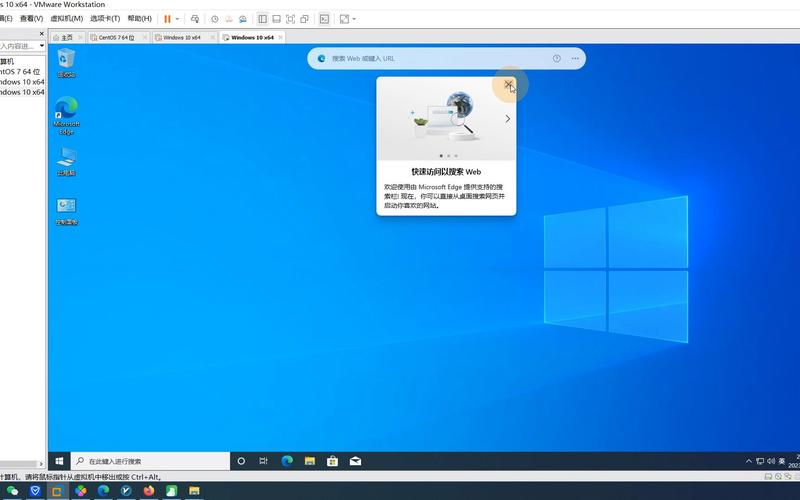This screenshot has width=800, height=500.
Task: Open the blue shield security app on host taskbar
Action: [35, 491]
